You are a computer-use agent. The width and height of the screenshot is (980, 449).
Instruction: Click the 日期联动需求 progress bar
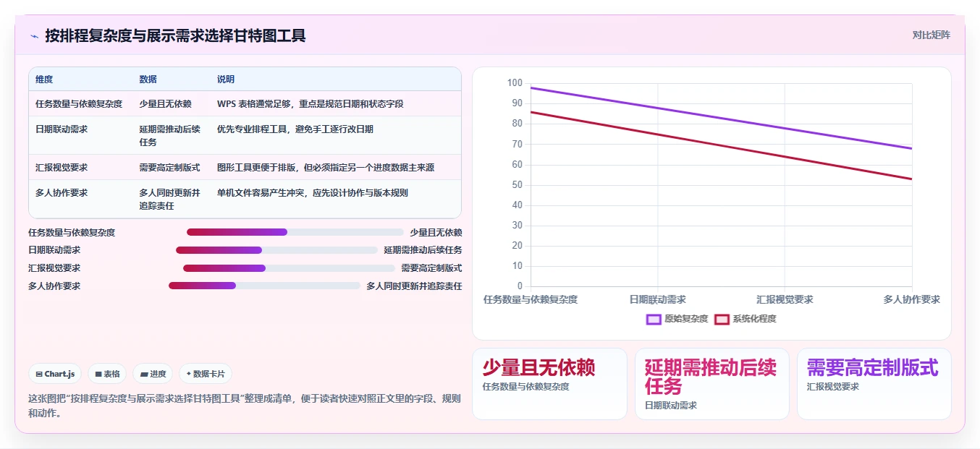pos(276,250)
